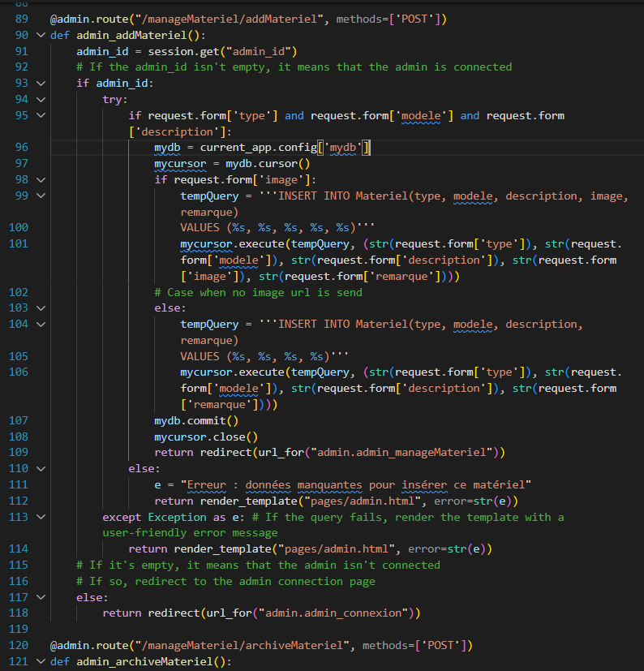Fold the 'if admin_id:' block at line 93
This screenshot has width=644, height=671.
[41, 83]
